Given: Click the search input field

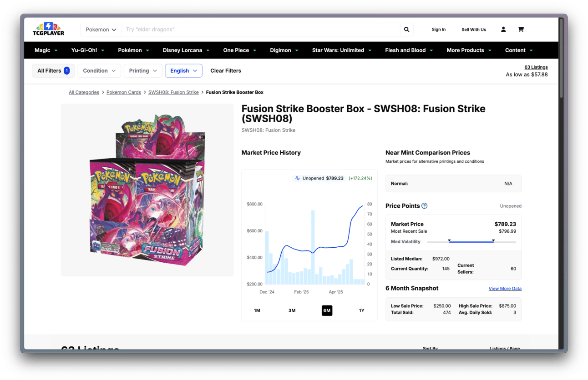Looking at the screenshot, I should click(261, 30).
